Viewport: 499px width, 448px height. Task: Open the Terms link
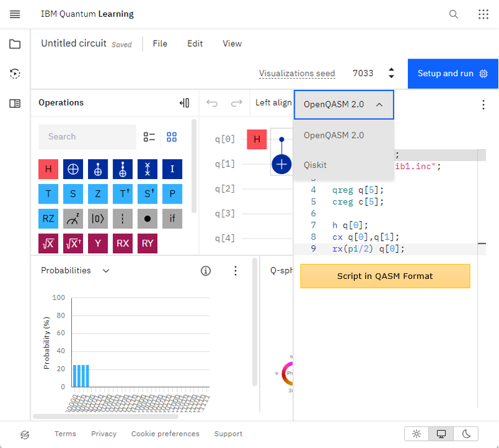[65, 434]
